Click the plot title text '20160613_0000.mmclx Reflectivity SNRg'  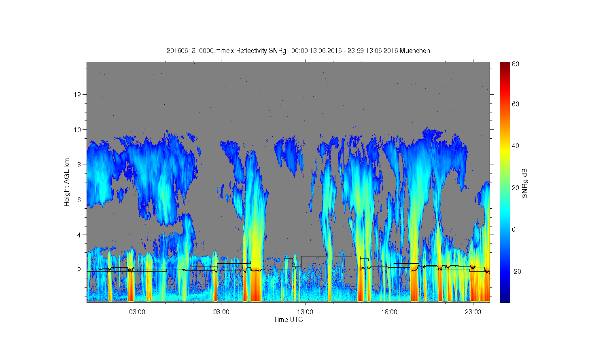[226, 51]
